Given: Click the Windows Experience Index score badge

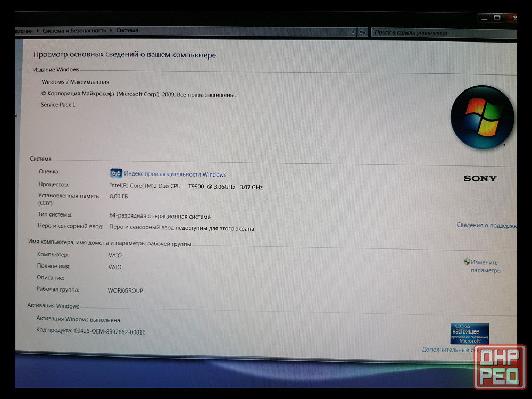Looking at the screenshot, I should pos(116,173).
